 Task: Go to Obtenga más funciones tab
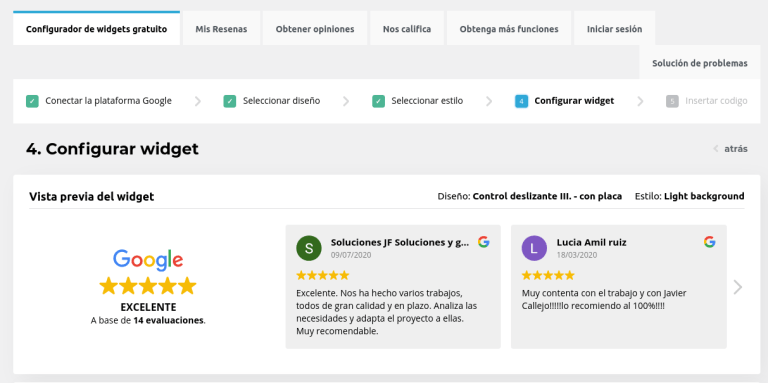click(509, 29)
